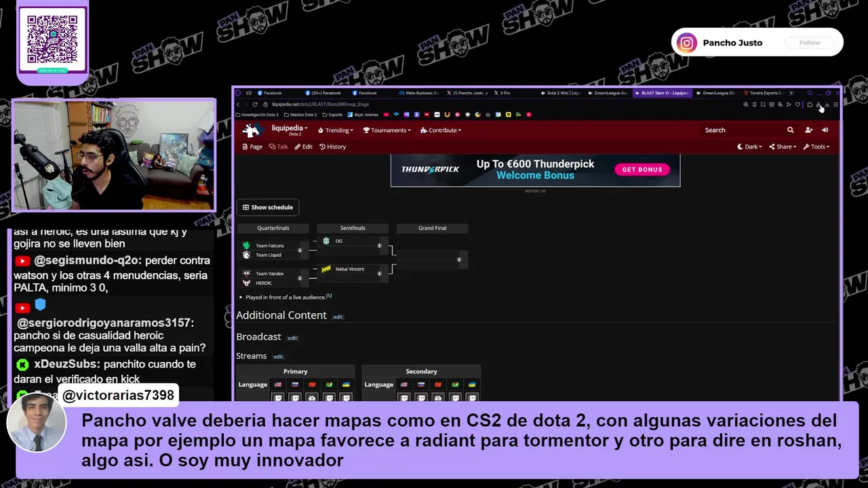Viewport: 868px width, 488px height.
Task: Open the Dark theme dropdown
Action: (749, 146)
